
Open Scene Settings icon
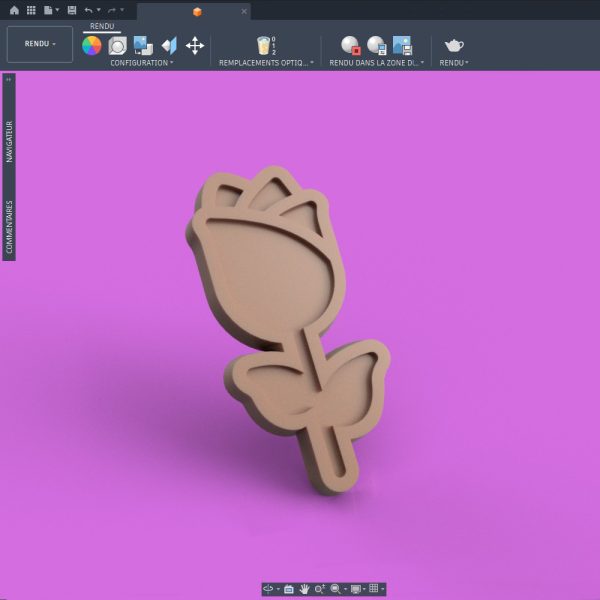tap(117, 46)
